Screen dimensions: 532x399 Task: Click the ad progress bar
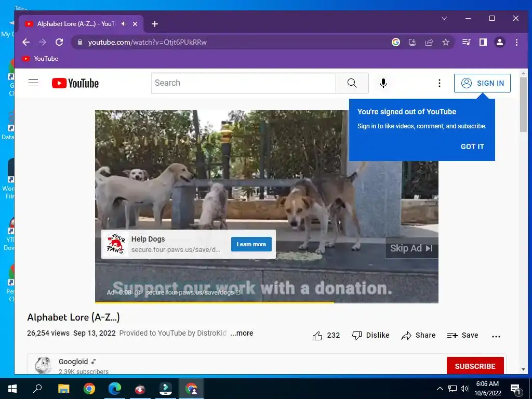tap(267, 302)
